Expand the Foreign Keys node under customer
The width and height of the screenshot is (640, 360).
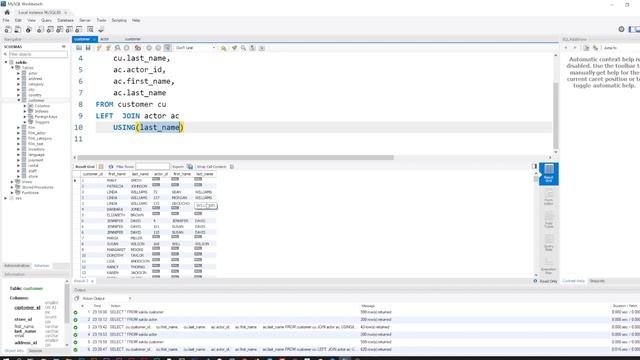[24, 117]
